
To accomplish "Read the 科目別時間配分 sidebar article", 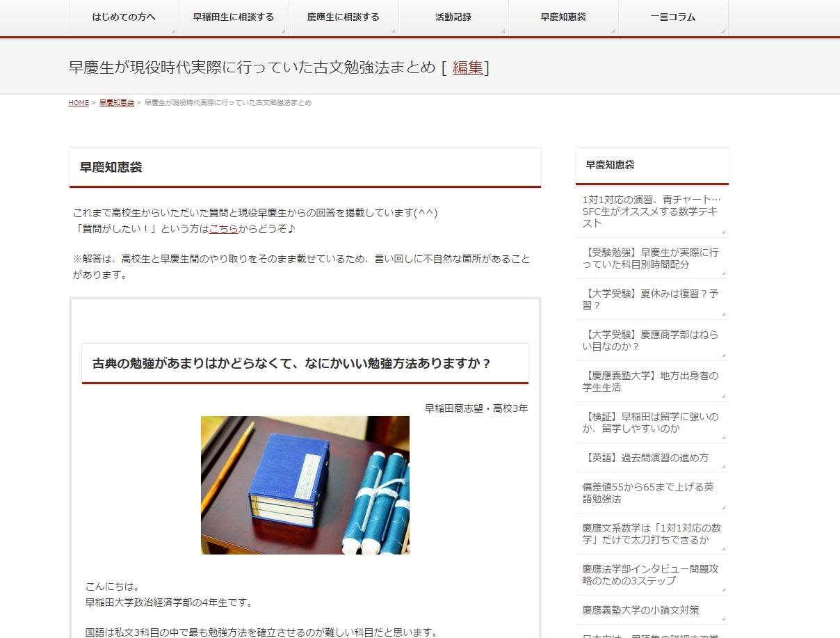I will pos(652,259).
